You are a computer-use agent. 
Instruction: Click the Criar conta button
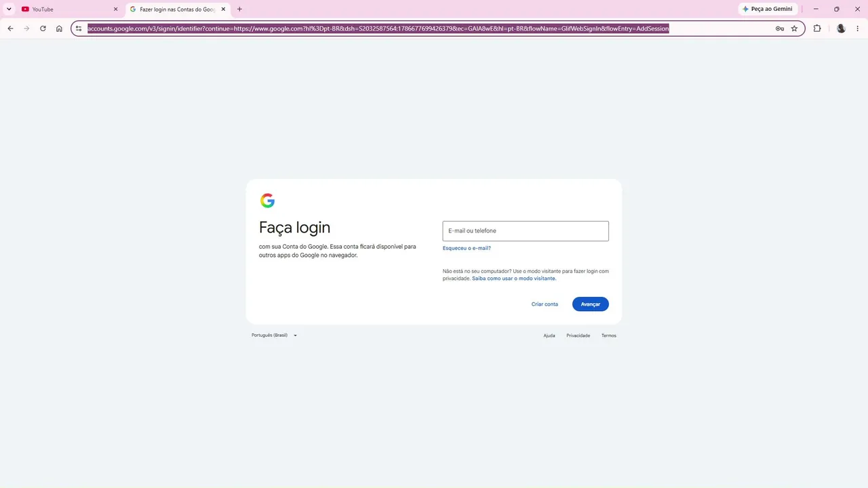tap(545, 304)
